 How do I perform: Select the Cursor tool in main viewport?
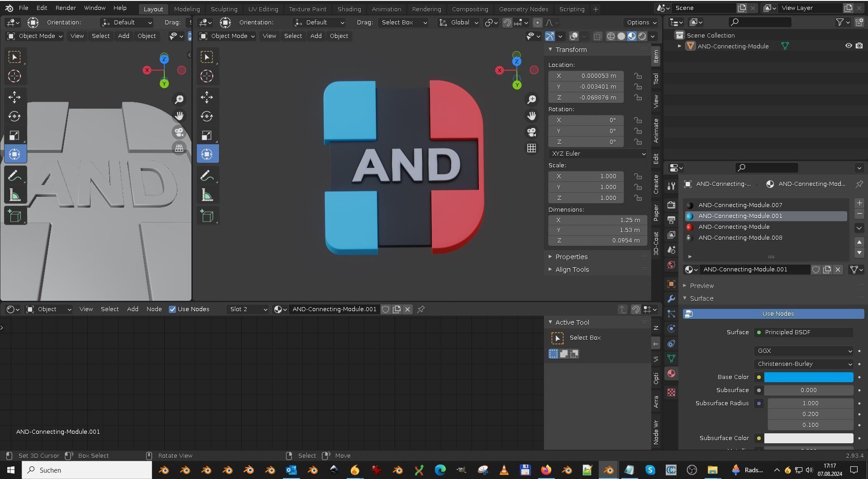click(207, 76)
